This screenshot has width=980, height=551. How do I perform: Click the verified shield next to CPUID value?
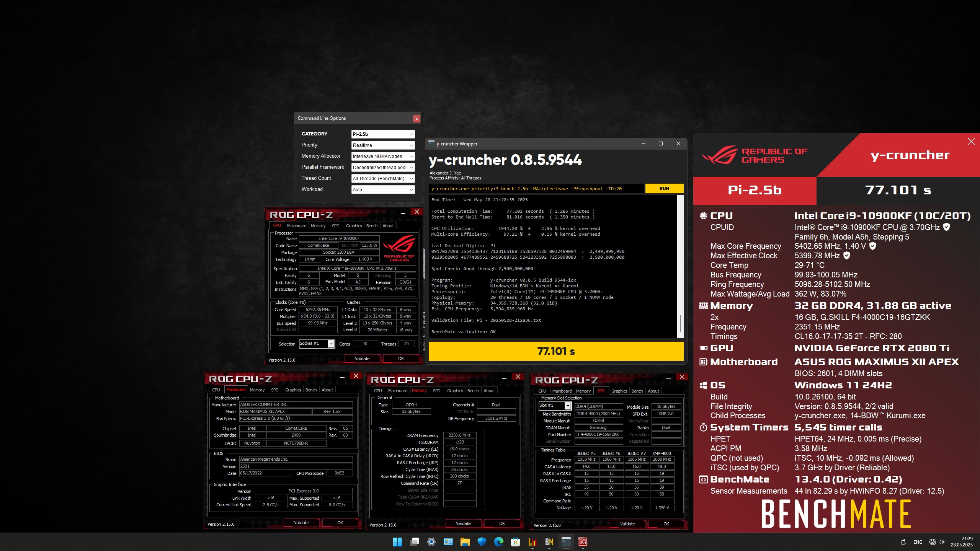pos(946,227)
